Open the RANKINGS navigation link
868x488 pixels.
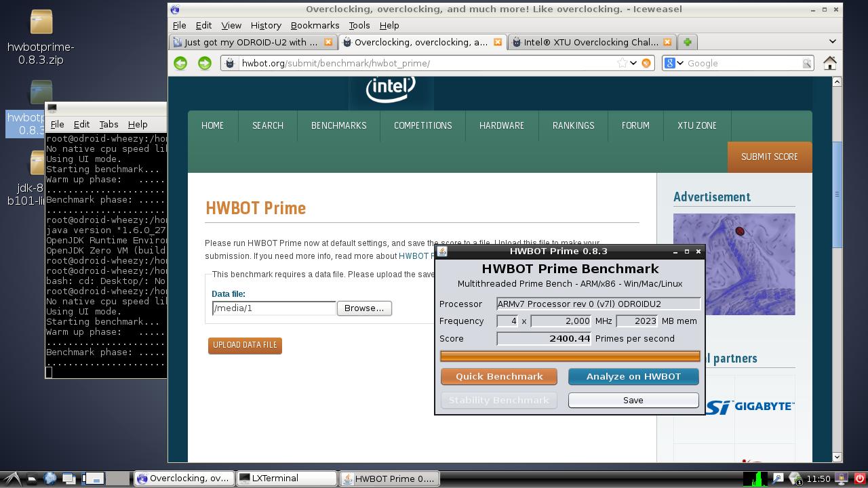[573, 125]
